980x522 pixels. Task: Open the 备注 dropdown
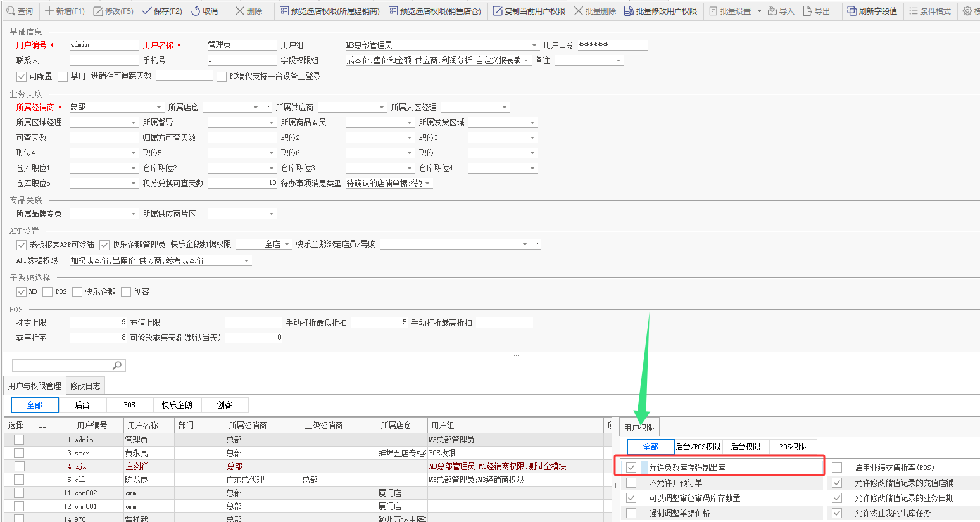pos(619,61)
